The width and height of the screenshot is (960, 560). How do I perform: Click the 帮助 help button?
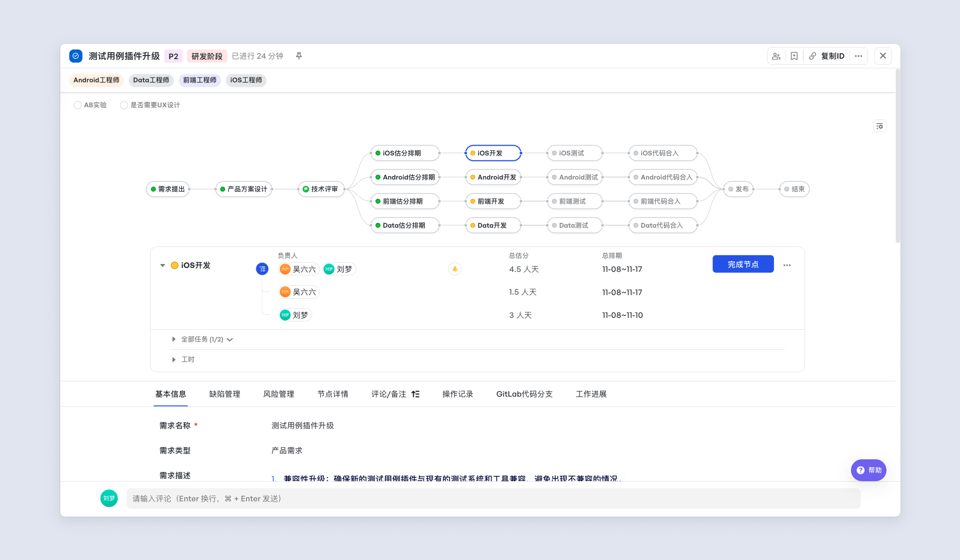click(x=868, y=470)
